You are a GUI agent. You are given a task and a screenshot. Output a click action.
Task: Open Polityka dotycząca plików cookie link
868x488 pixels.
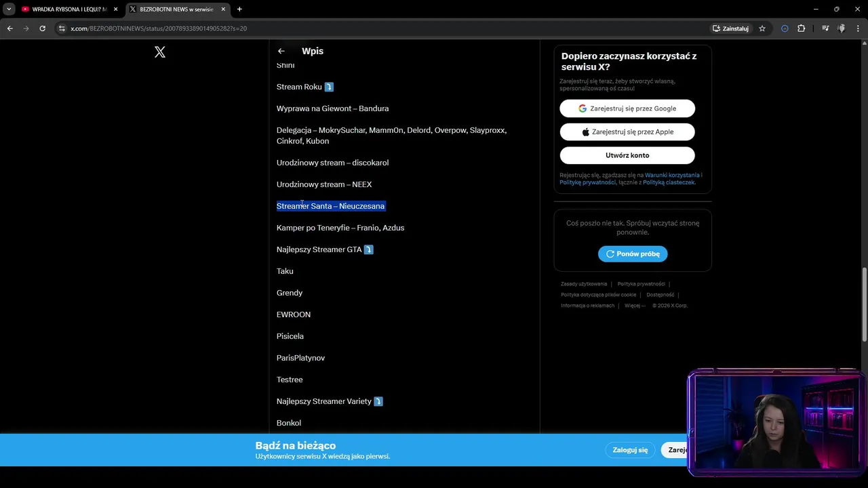[x=598, y=295]
